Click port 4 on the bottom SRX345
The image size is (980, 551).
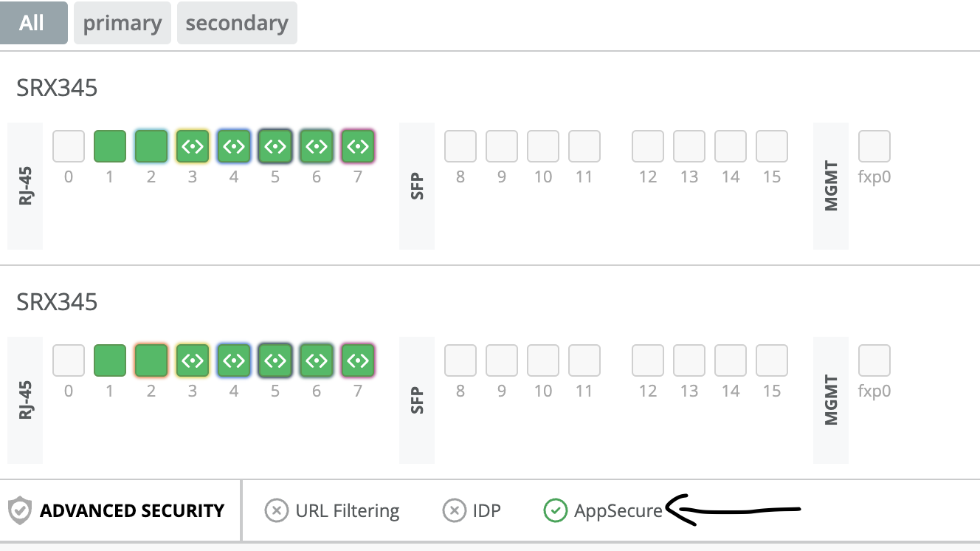click(x=234, y=360)
